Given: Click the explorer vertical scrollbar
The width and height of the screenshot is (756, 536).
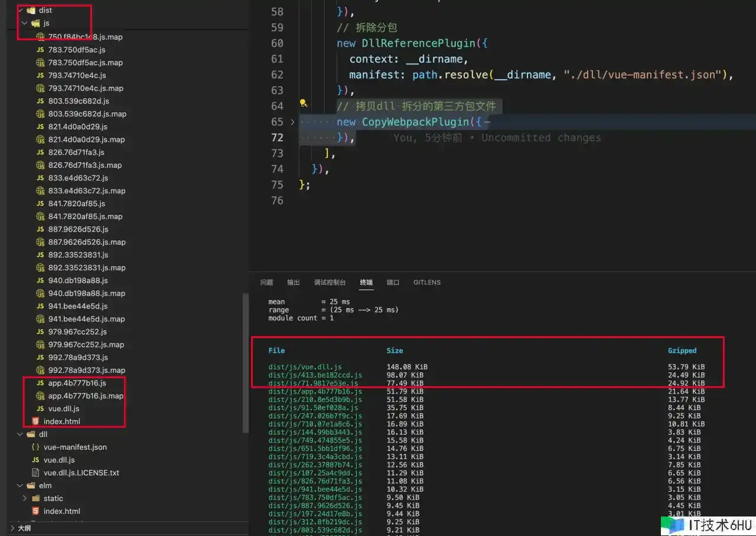Looking at the screenshot, I should click(x=246, y=363).
